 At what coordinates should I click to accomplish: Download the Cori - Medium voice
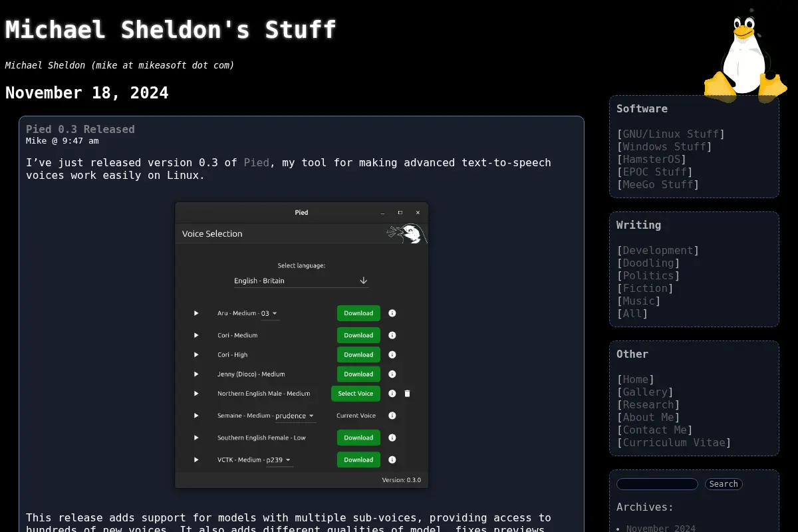[x=358, y=335]
